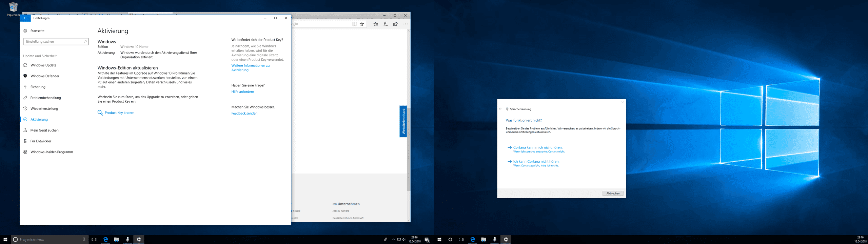Switch to Edge on the right monitor taskbar
Screen dimensions: 868x244
(x=473, y=239)
